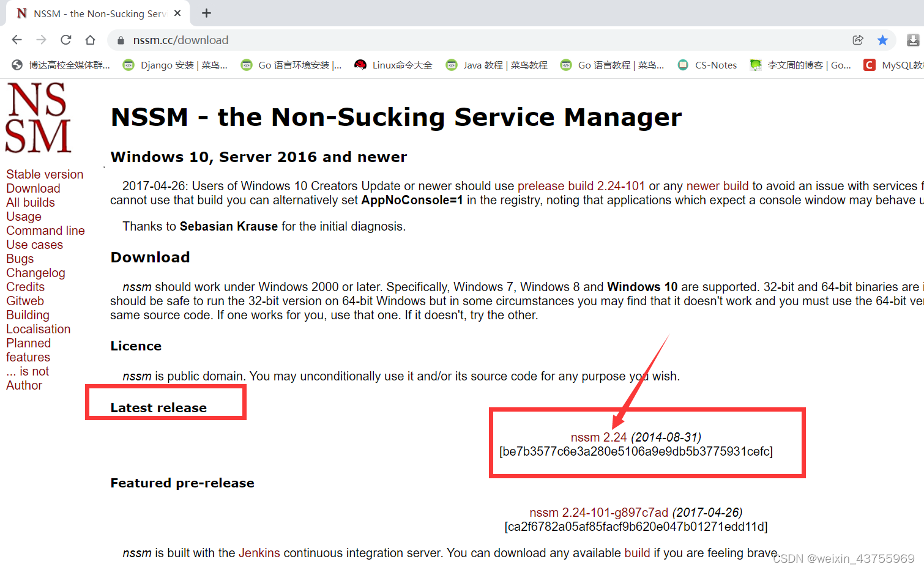
Task: Click the Latest release heading
Action: pos(158,408)
